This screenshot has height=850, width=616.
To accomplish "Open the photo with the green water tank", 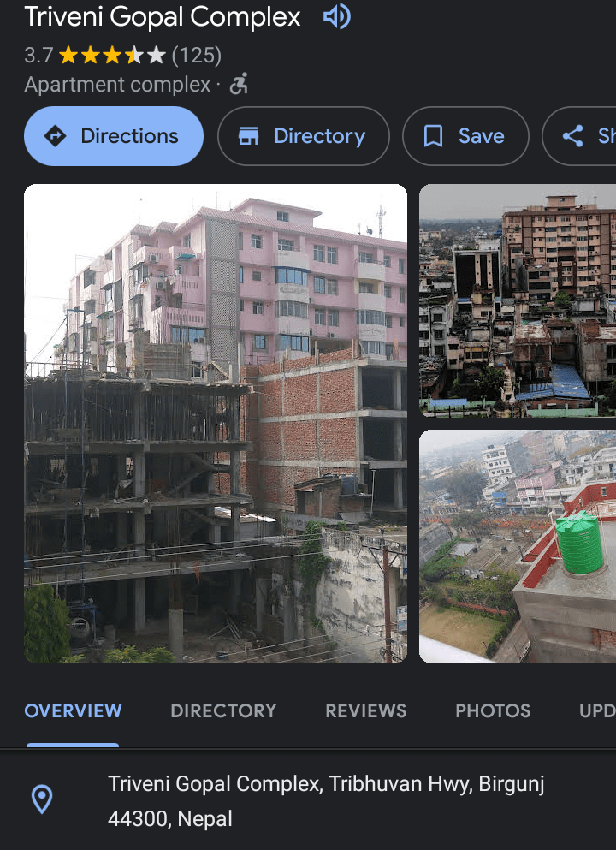I will [518, 546].
